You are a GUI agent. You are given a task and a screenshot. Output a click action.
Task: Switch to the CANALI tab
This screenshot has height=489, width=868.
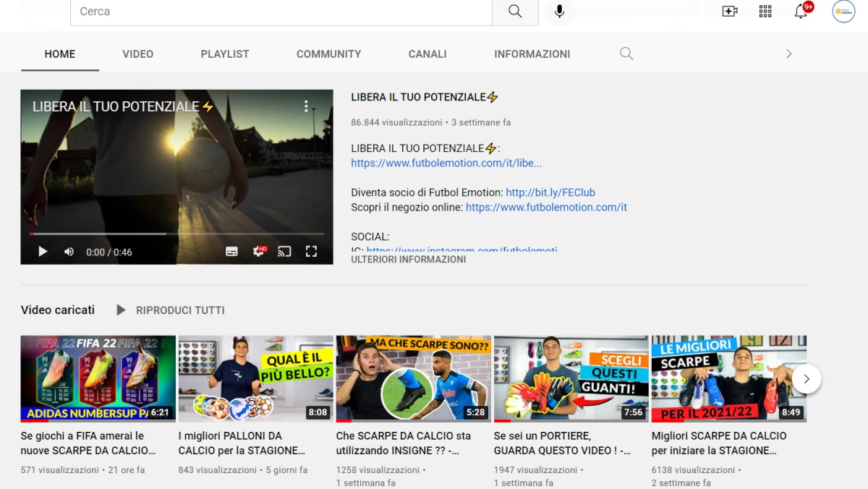click(427, 54)
